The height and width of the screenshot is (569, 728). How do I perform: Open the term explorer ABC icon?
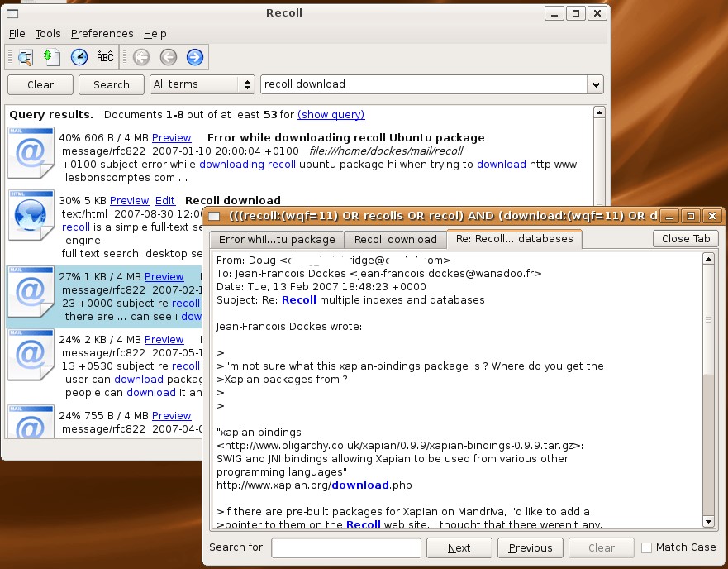[x=105, y=57]
